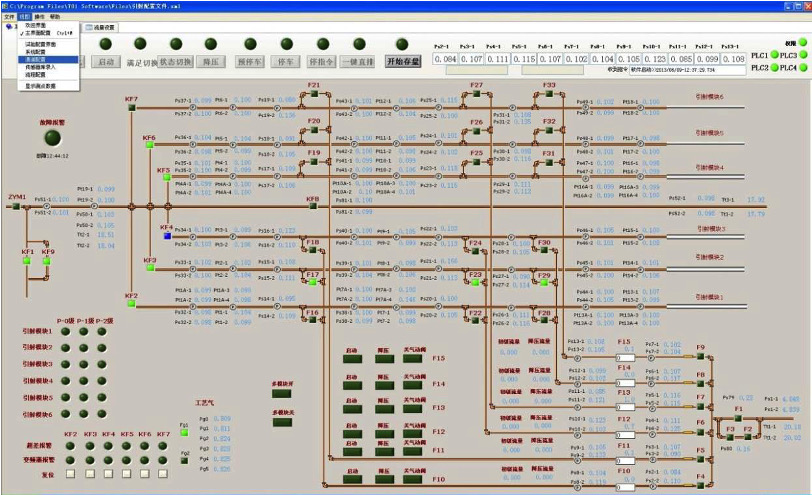Click the F21 valve icon
The width and height of the screenshot is (812, 495).
coord(313,95)
